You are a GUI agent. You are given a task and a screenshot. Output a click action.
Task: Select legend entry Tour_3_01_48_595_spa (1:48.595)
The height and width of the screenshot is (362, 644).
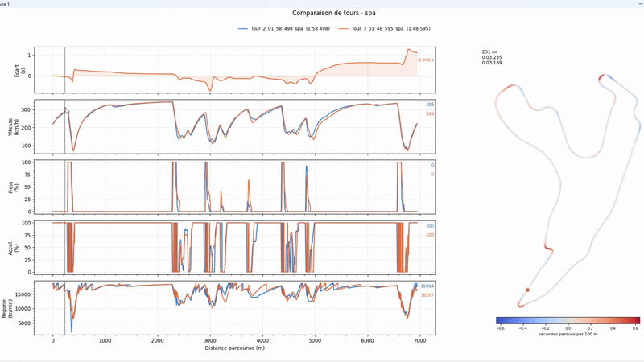coord(390,29)
